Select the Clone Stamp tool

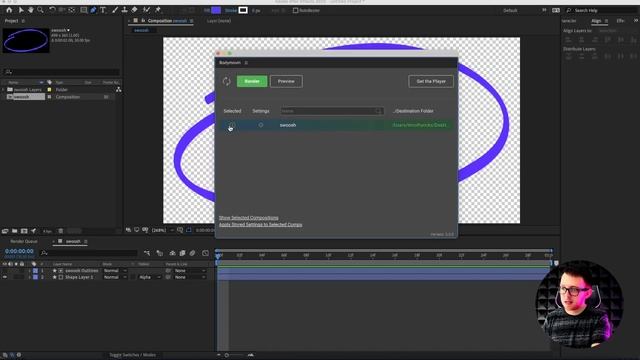point(124,10)
